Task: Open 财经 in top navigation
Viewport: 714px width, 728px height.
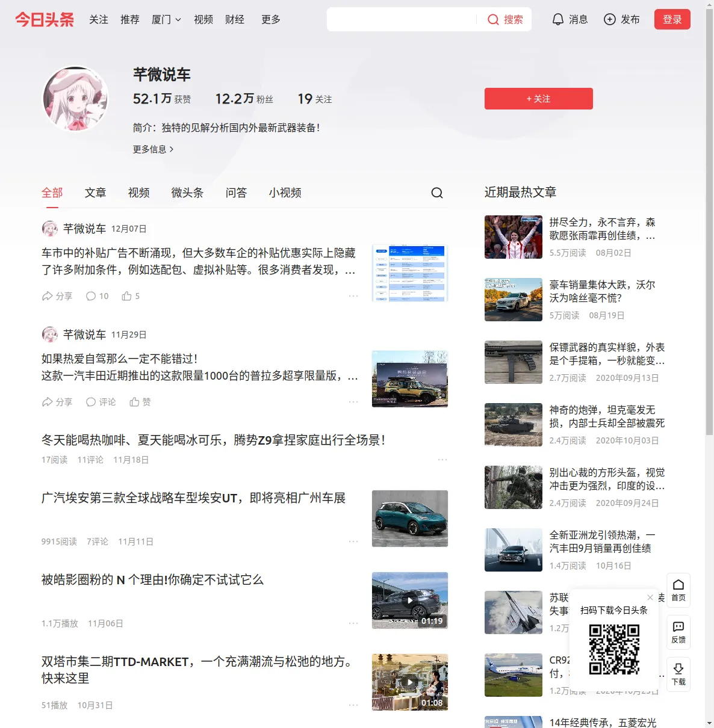Action: click(x=235, y=19)
